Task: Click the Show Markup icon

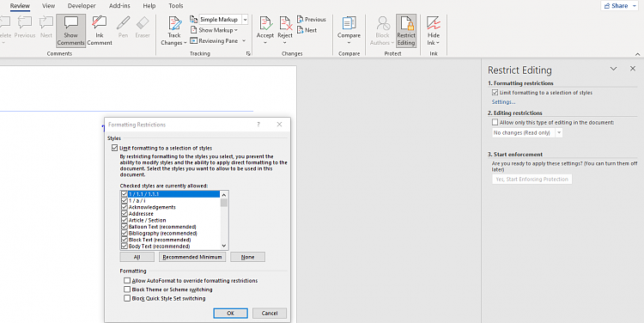Action: click(x=193, y=30)
